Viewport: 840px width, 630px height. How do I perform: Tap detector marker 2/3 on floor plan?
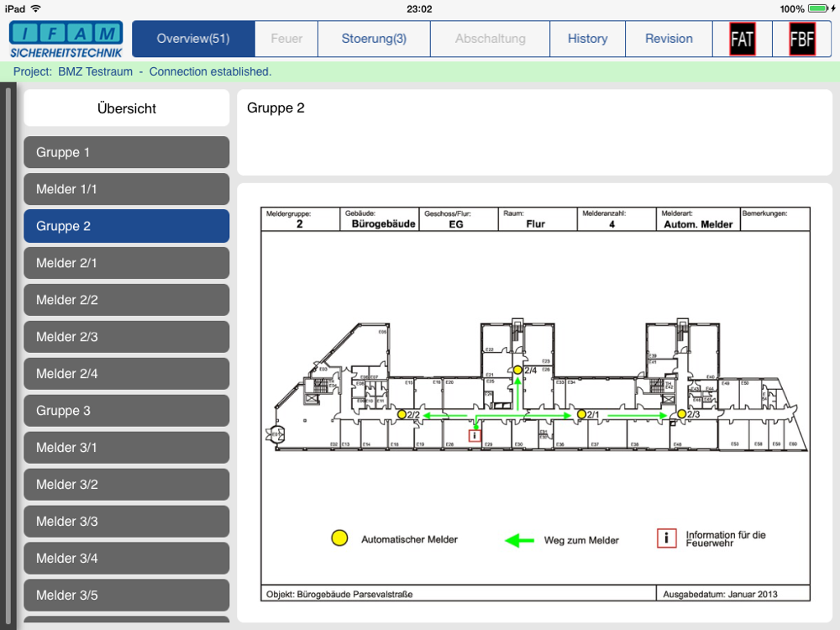click(681, 415)
